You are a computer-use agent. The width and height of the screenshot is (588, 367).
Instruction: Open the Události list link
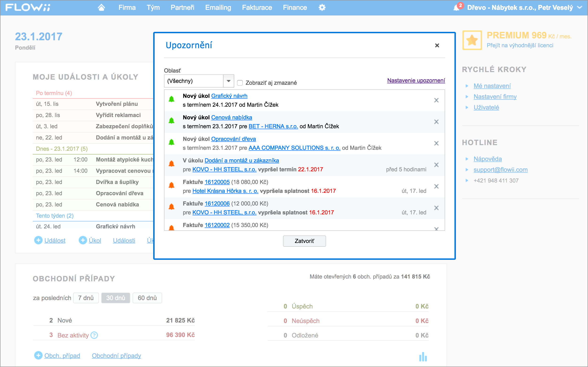124,241
